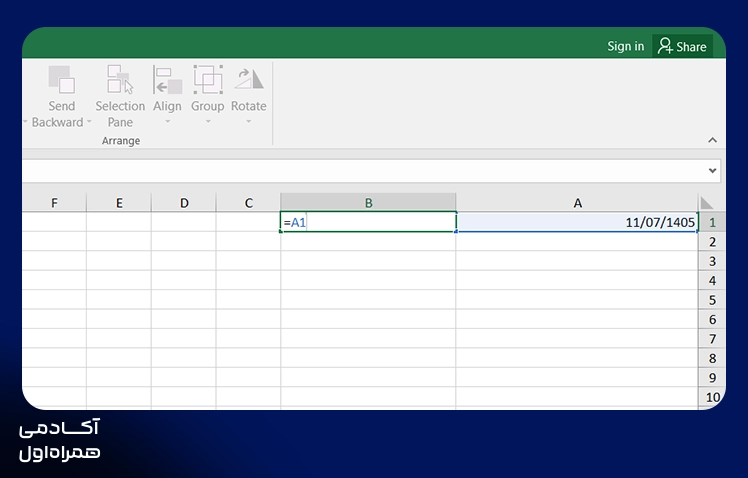Expand the Rotate dropdown arrow
This screenshot has width=748, height=478.
tap(249, 122)
